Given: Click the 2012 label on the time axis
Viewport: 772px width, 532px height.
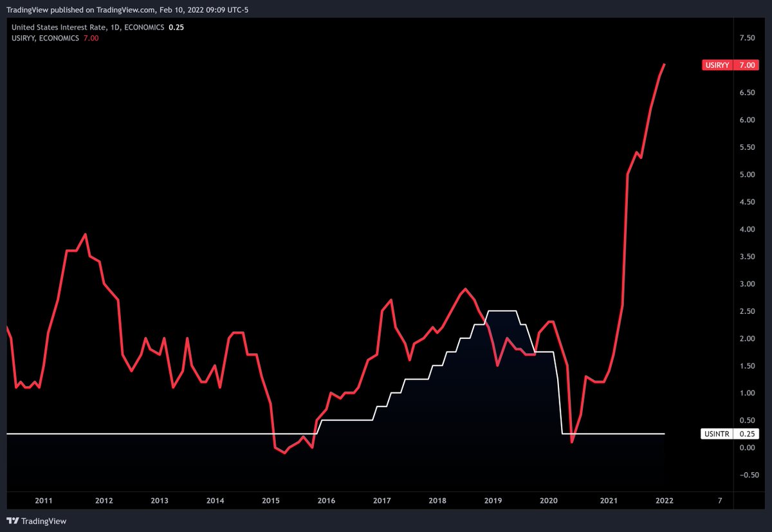Looking at the screenshot, I should (x=104, y=500).
